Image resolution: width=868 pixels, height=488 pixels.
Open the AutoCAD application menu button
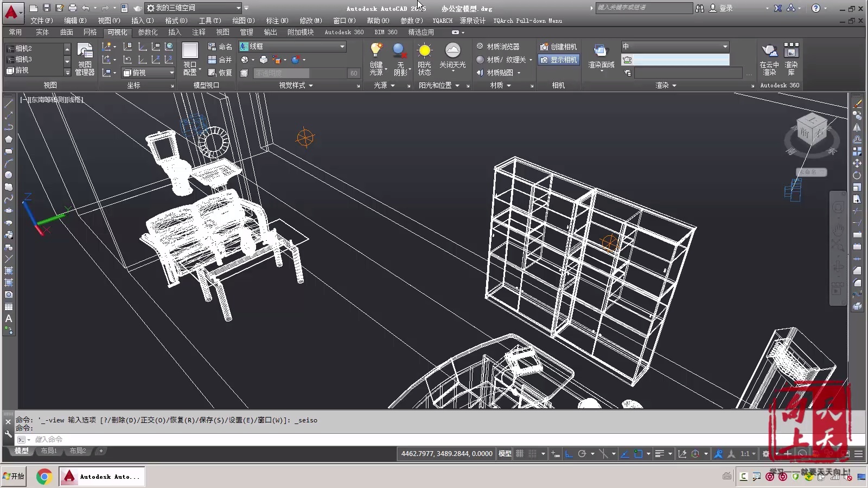[12, 12]
